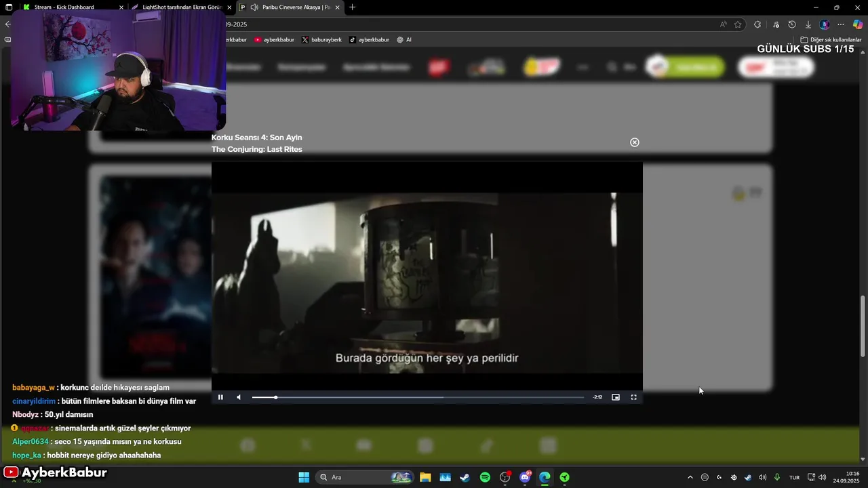Viewport: 868px width, 488px height.
Task: Close the trailer popup overlay
Action: 635,142
